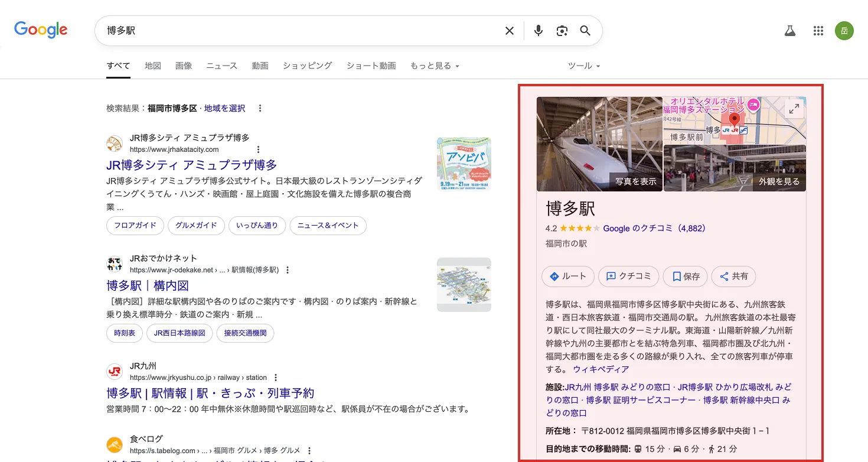
Task: Open the ツール dropdown
Action: point(584,66)
